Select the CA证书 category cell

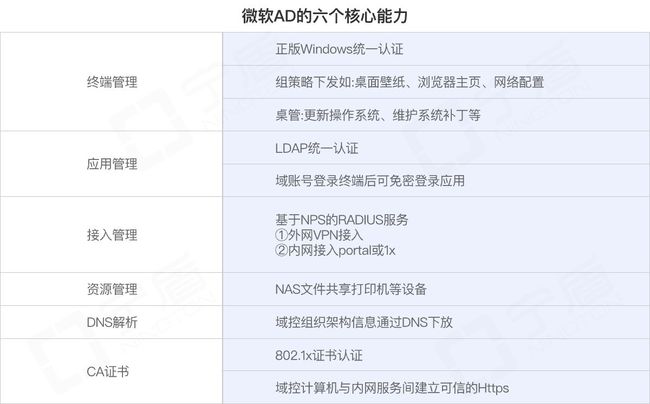(x=112, y=371)
